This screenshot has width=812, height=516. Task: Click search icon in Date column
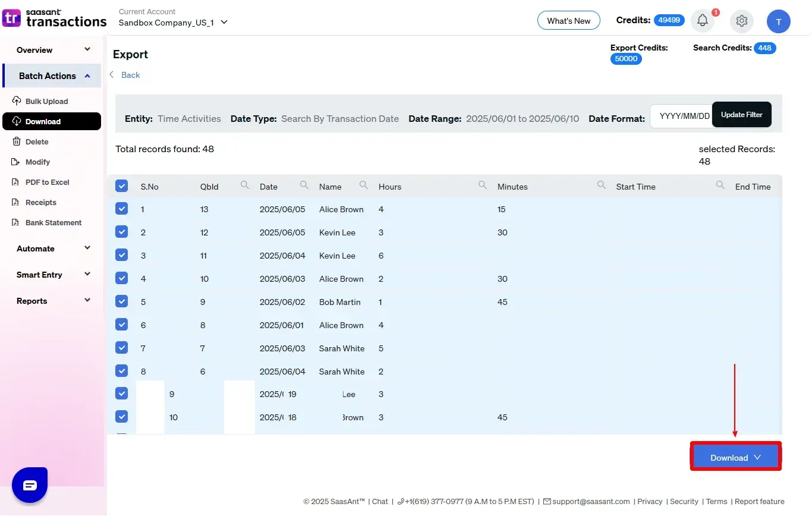[x=304, y=185]
